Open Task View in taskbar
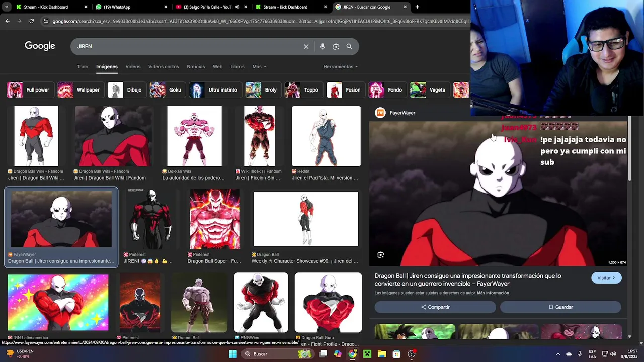This screenshot has height=362, width=644. point(323,354)
